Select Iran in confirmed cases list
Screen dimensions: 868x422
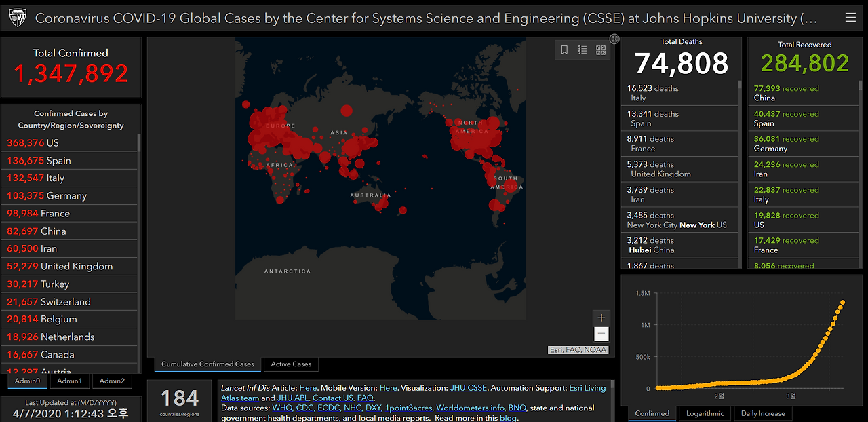(x=69, y=248)
